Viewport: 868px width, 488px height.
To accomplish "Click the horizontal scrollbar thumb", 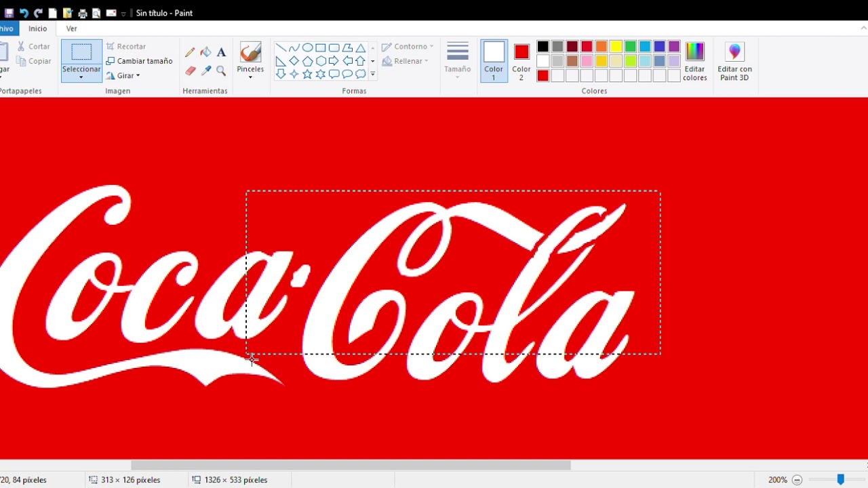I will [351, 465].
